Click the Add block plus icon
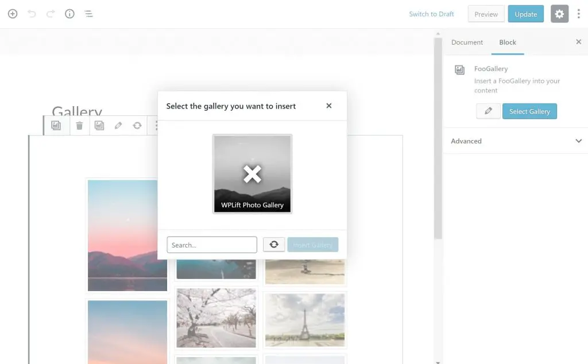Viewport: 588px width, 364px height. coord(13,14)
